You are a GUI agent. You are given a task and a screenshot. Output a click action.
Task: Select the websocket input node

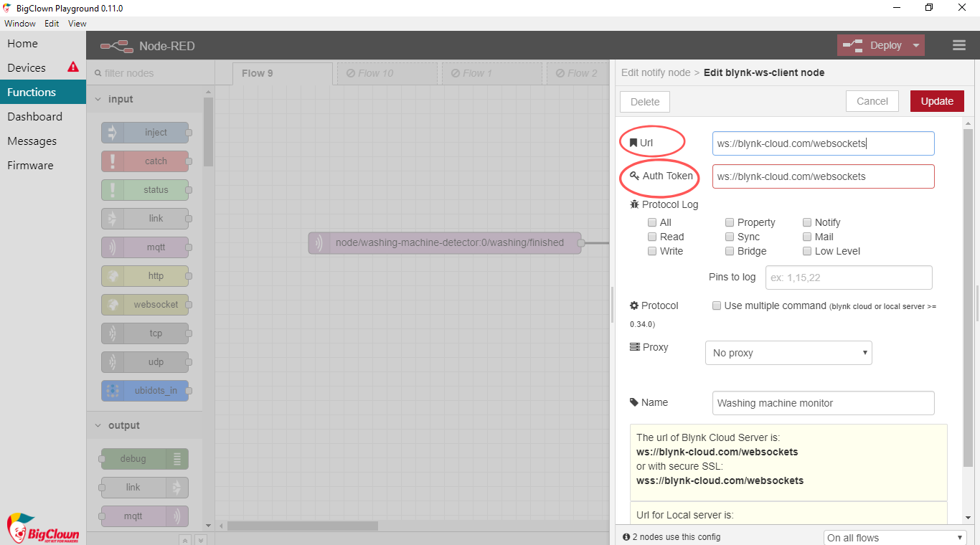click(145, 305)
